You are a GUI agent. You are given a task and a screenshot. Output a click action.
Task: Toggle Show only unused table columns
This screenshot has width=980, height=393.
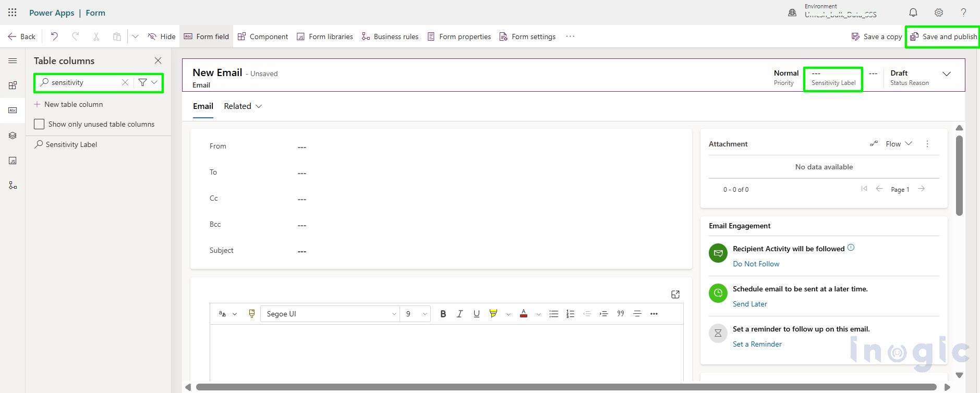(x=39, y=124)
